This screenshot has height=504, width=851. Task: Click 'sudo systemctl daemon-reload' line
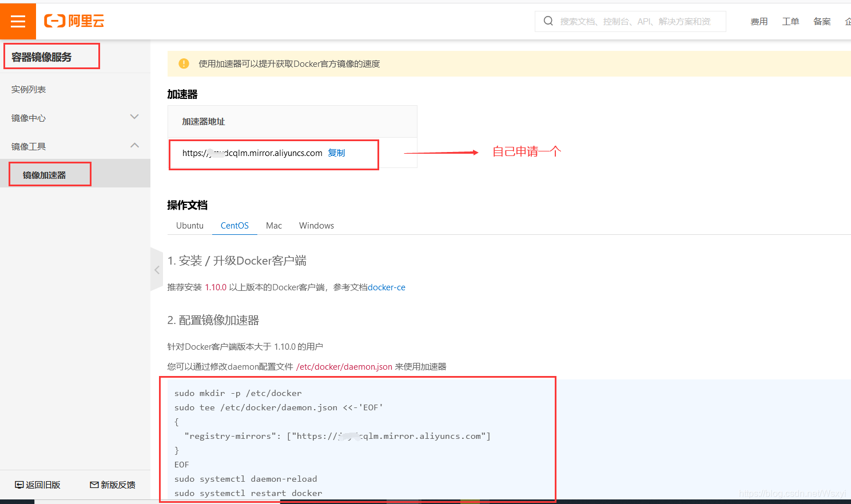245,479
